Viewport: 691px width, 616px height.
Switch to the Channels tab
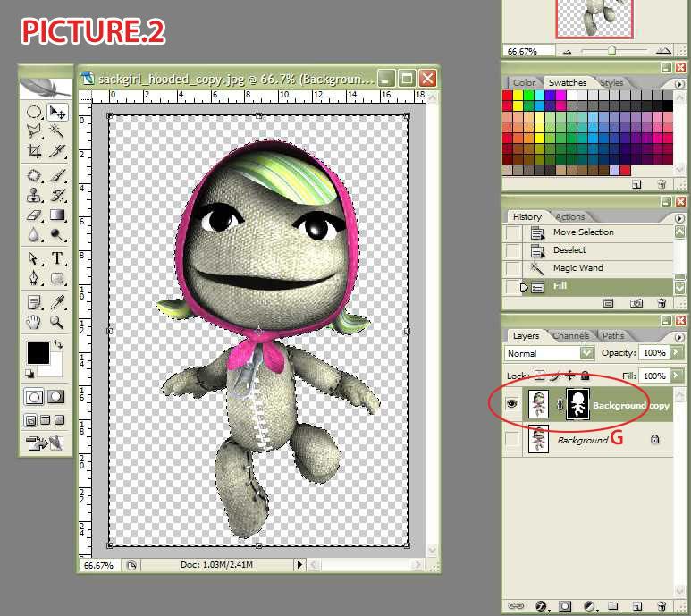[x=570, y=336]
